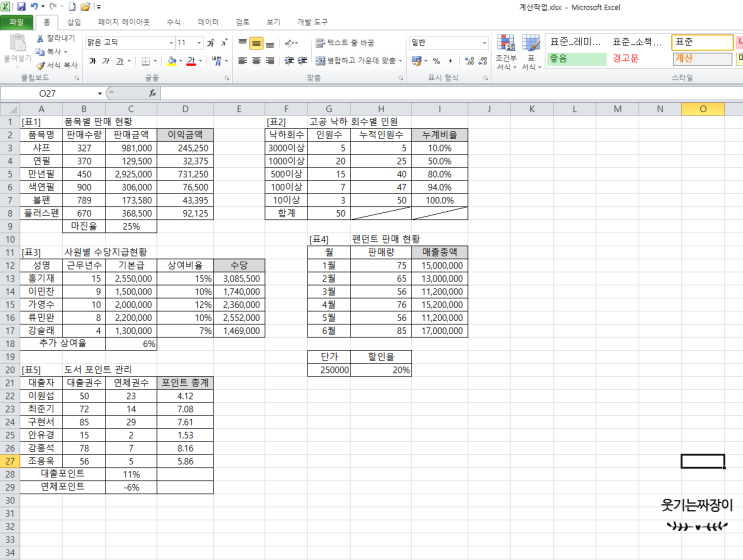
Task: Decrease decimal places
Action: click(483, 61)
